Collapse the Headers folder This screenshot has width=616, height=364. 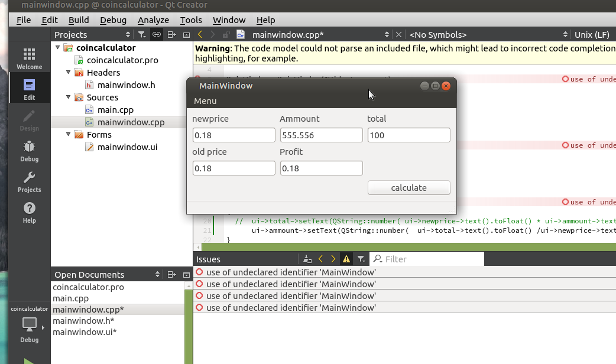pos(69,72)
